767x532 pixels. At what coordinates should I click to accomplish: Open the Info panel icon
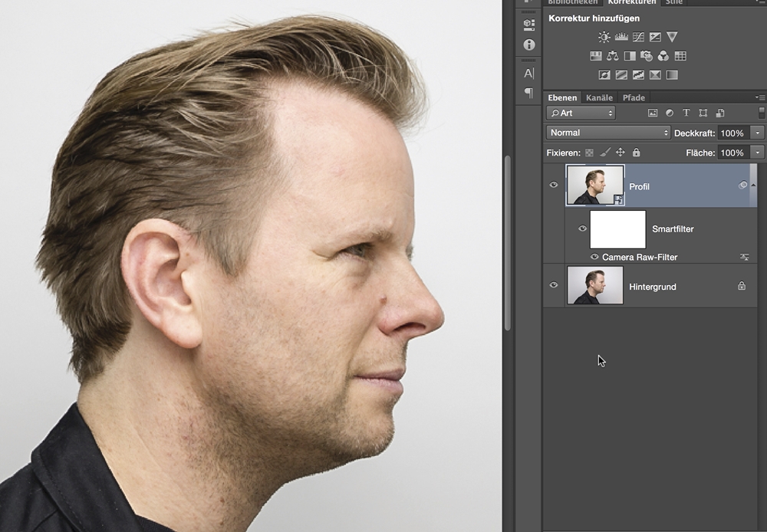point(528,45)
